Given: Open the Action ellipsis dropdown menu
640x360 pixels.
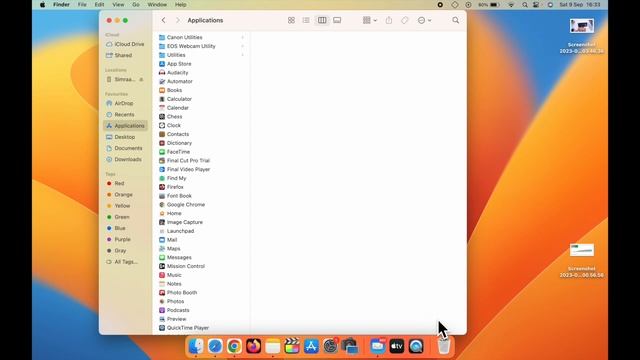Looking at the screenshot, I should (x=424, y=20).
